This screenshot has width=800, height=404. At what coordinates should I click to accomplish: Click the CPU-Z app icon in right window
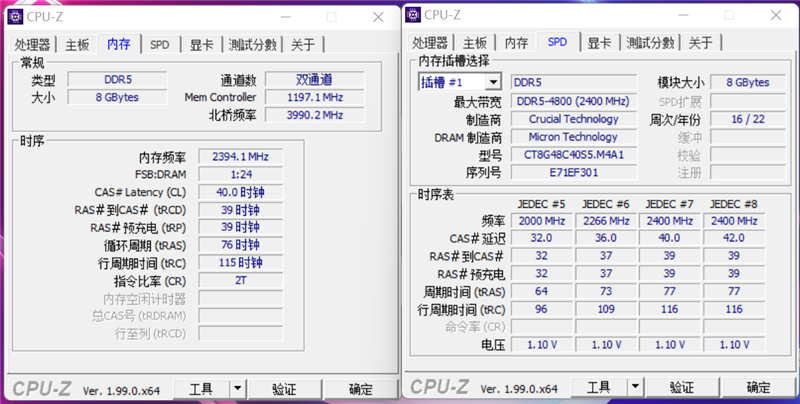click(413, 15)
